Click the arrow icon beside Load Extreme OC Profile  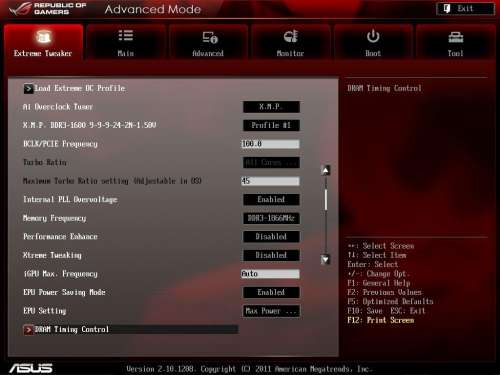[28, 89]
